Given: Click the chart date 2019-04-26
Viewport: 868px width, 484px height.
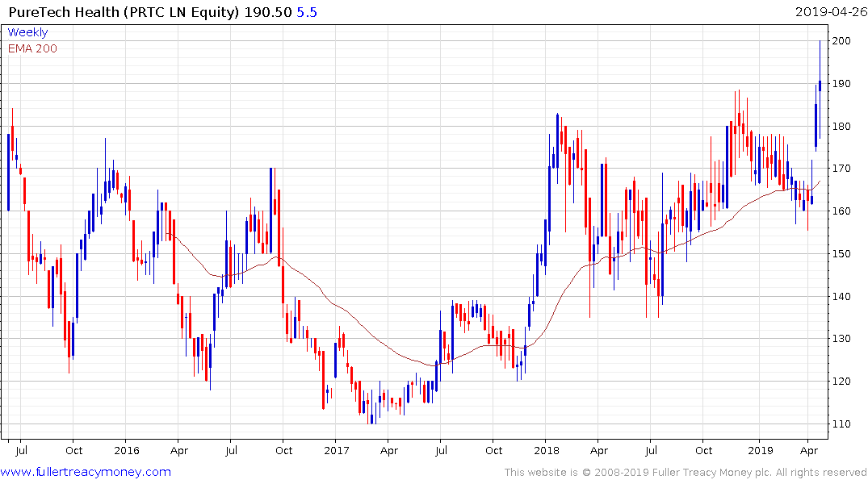Looking at the screenshot, I should tap(830, 12).
